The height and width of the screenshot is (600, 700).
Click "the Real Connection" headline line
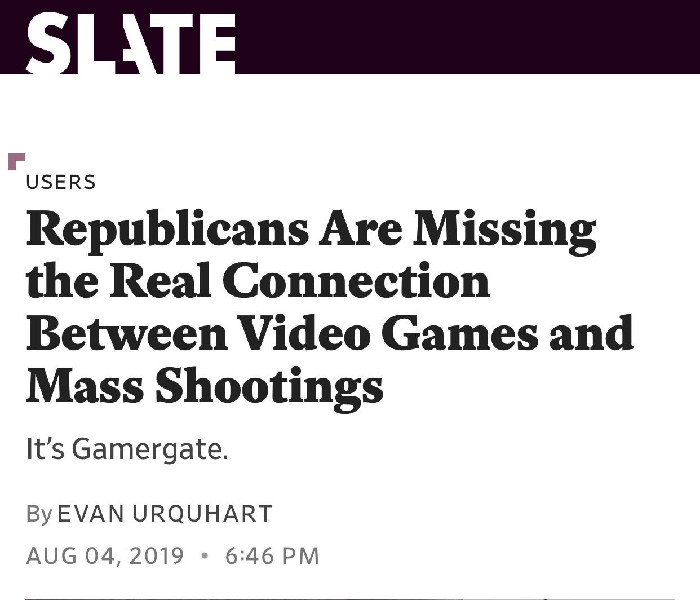click(x=258, y=282)
